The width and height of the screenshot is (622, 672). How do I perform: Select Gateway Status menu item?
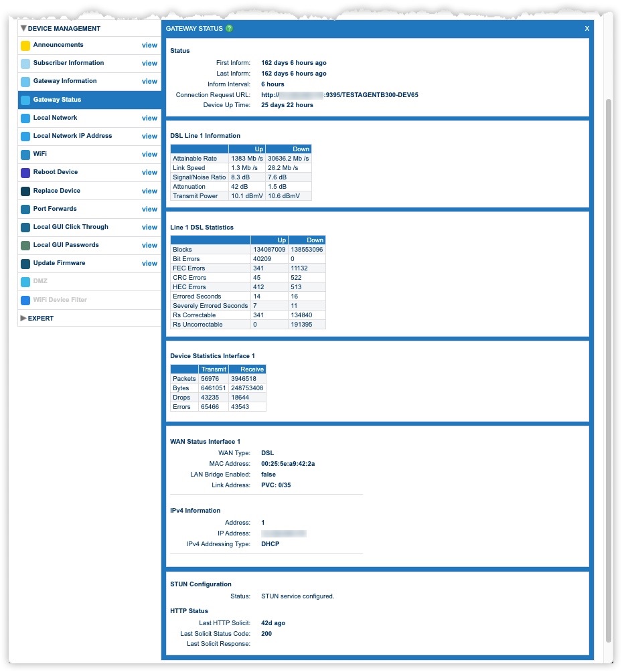57,100
